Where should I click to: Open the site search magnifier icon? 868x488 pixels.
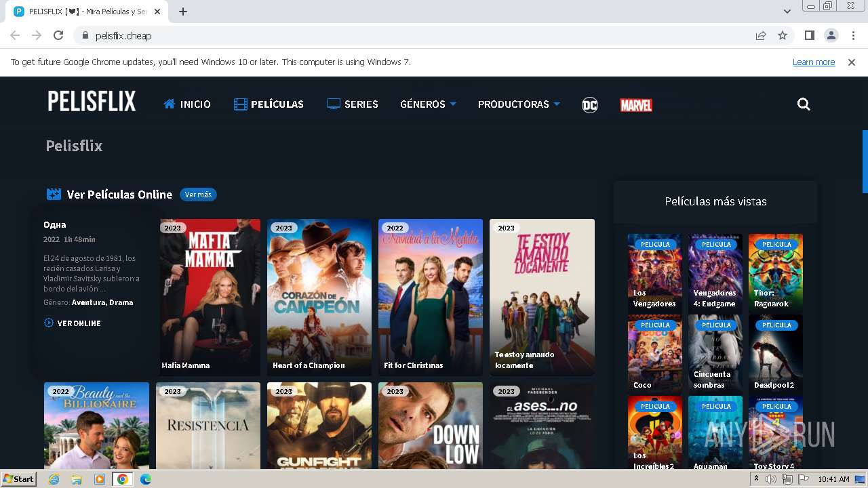(804, 104)
